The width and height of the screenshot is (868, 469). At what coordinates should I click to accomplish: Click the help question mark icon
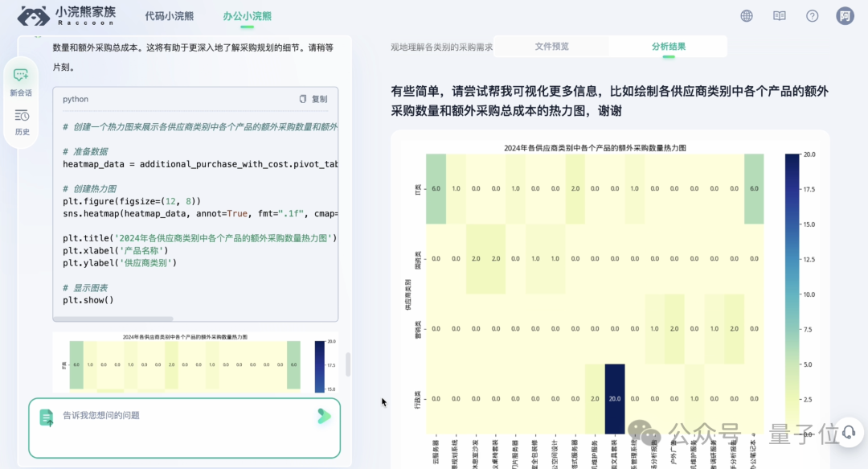coord(812,16)
